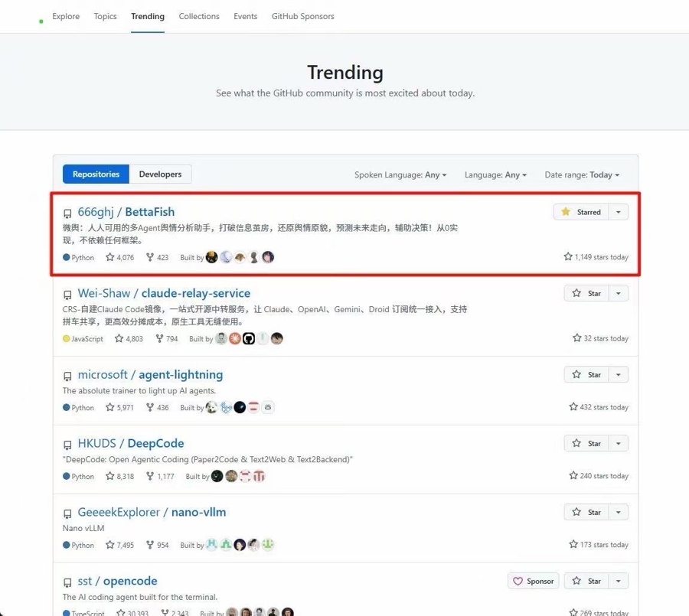
Task: Click the repo icon beside DeepCode
Action: (x=67, y=445)
